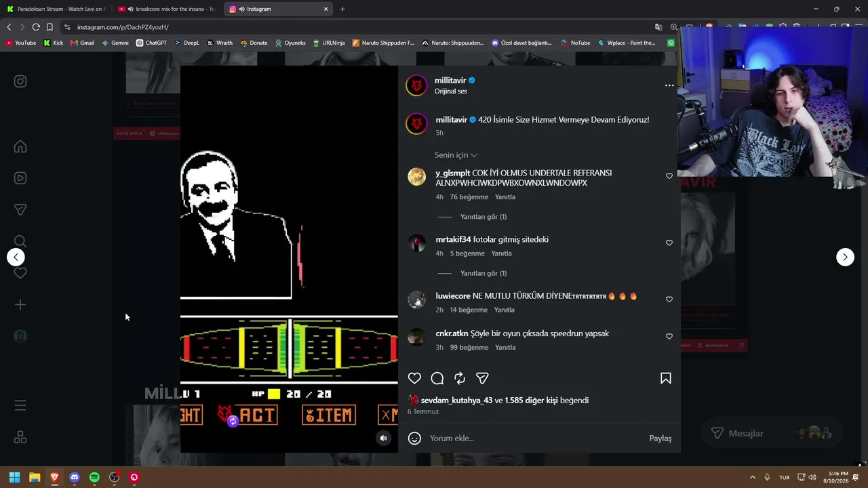Open the Reels icon in the sidebar
Image resolution: width=868 pixels, height=488 pixels.
[20, 178]
